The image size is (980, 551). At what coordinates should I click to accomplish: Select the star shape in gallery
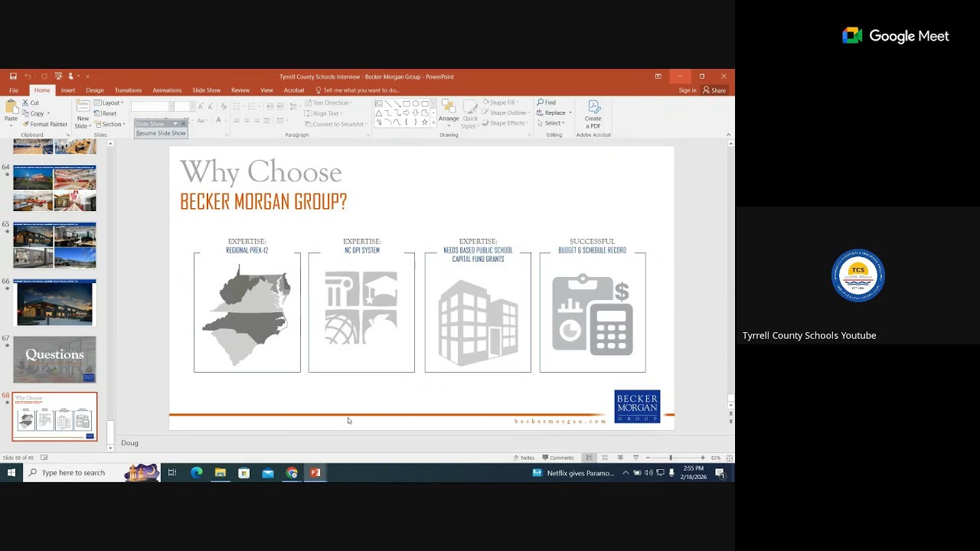click(x=425, y=122)
